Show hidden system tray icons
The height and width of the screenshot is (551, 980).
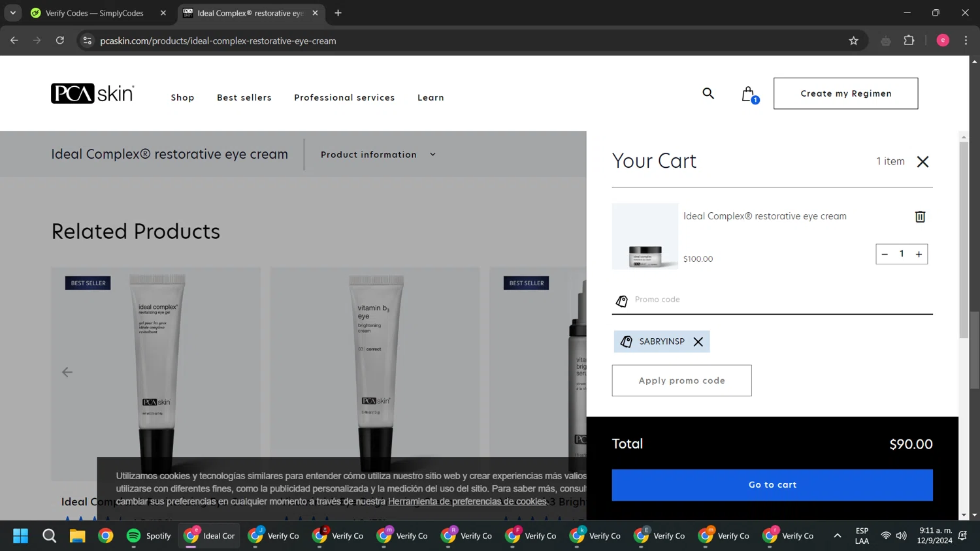point(837,536)
